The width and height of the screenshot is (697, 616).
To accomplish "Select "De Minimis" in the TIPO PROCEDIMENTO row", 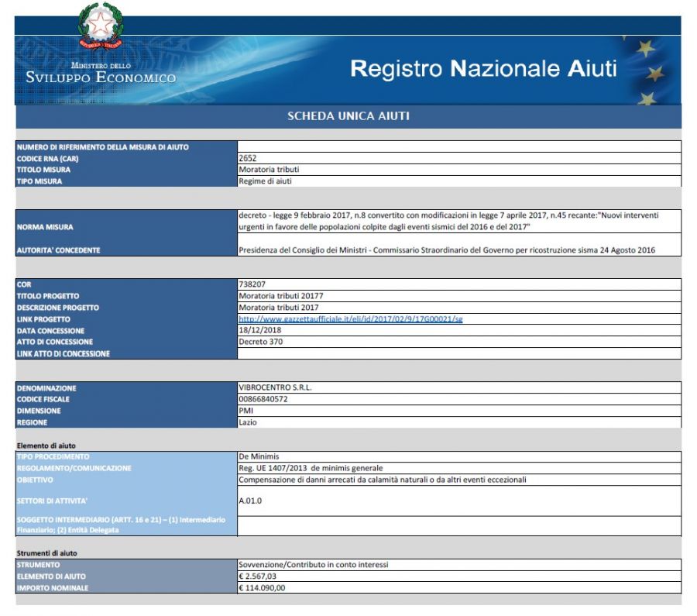I will pos(259,456).
